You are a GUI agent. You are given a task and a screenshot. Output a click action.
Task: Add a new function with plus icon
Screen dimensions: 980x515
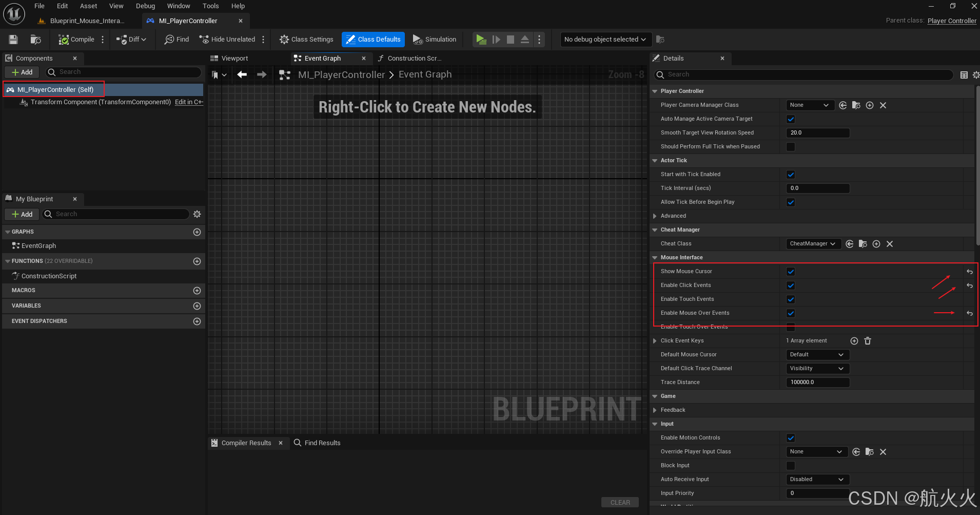(197, 261)
